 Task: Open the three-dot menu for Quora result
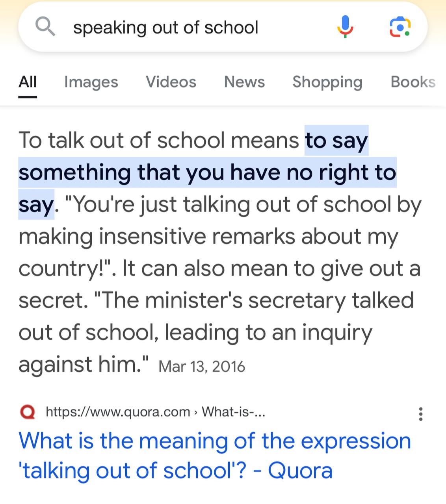421,414
